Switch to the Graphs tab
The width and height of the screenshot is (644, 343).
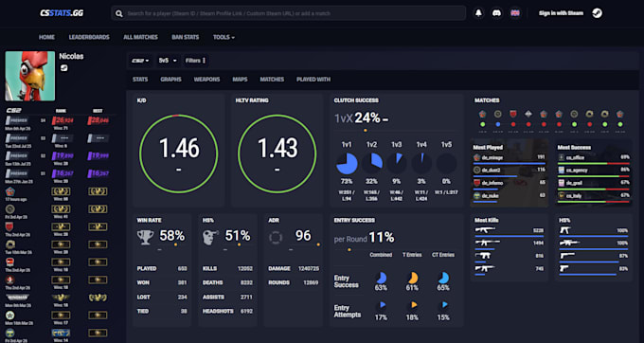tap(170, 80)
